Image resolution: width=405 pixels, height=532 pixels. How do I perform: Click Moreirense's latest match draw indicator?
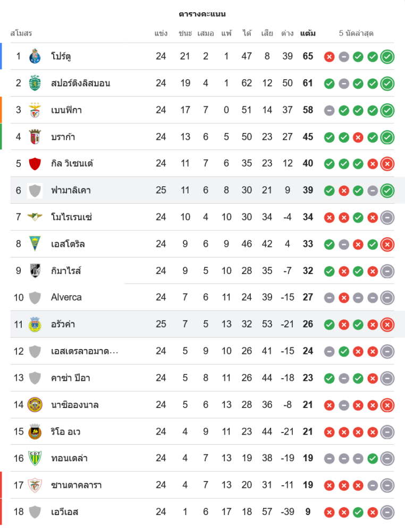pyautogui.click(x=387, y=217)
